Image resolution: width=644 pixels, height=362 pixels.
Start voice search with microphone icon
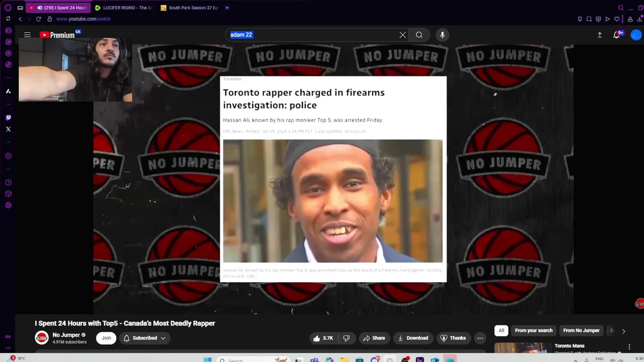pyautogui.click(x=442, y=35)
